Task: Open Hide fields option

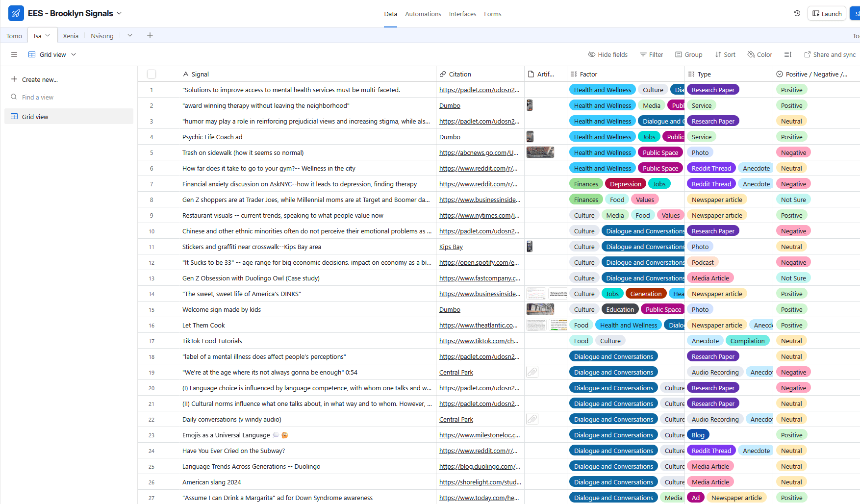Action: pyautogui.click(x=608, y=54)
